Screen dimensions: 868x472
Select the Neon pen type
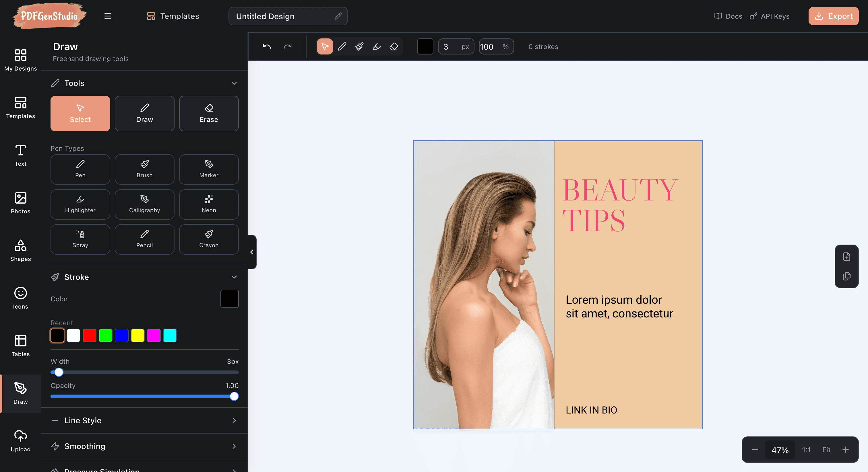[x=209, y=204]
